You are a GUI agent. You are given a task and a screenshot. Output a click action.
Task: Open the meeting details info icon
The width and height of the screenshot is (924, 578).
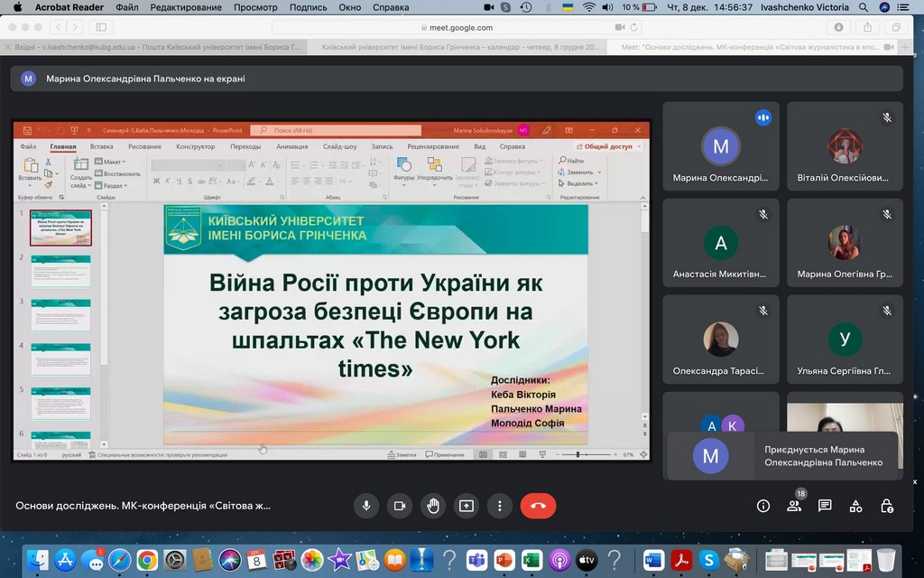click(x=763, y=506)
